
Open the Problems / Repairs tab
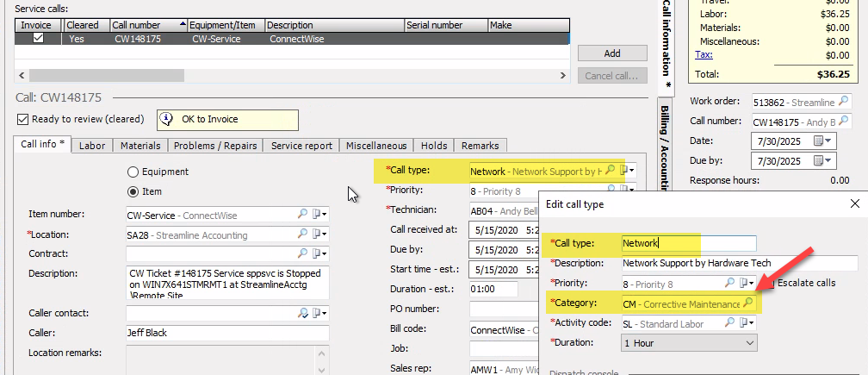coord(215,146)
